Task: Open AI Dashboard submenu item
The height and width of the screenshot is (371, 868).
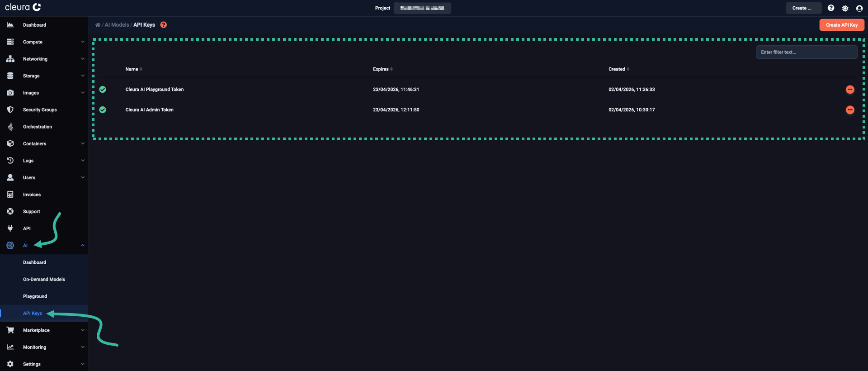Action: 44,262
